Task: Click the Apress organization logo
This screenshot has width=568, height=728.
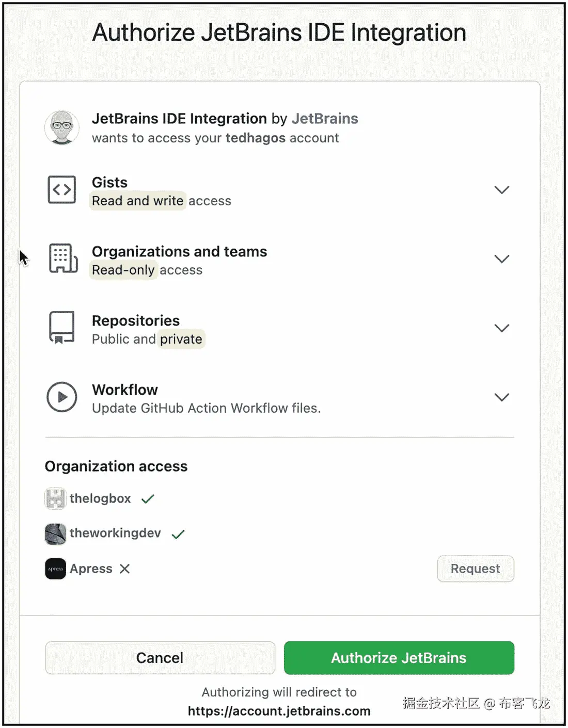Action: (x=55, y=569)
